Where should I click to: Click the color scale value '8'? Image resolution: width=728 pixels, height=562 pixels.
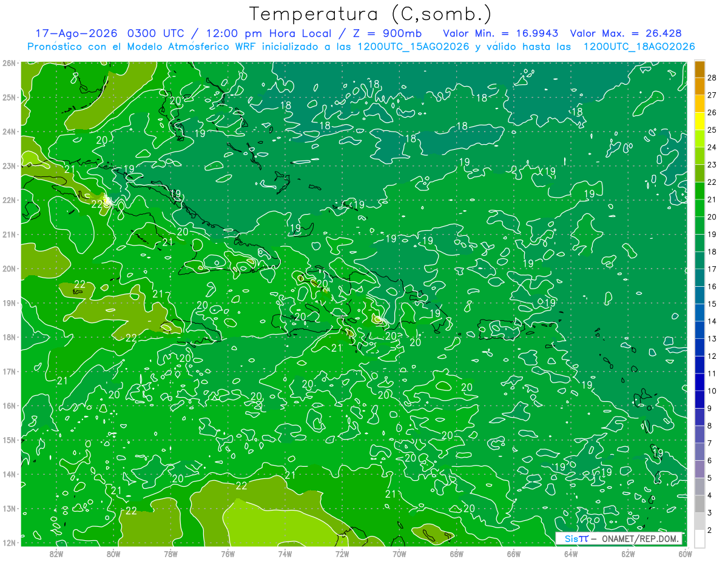click(x=710, y=426)
